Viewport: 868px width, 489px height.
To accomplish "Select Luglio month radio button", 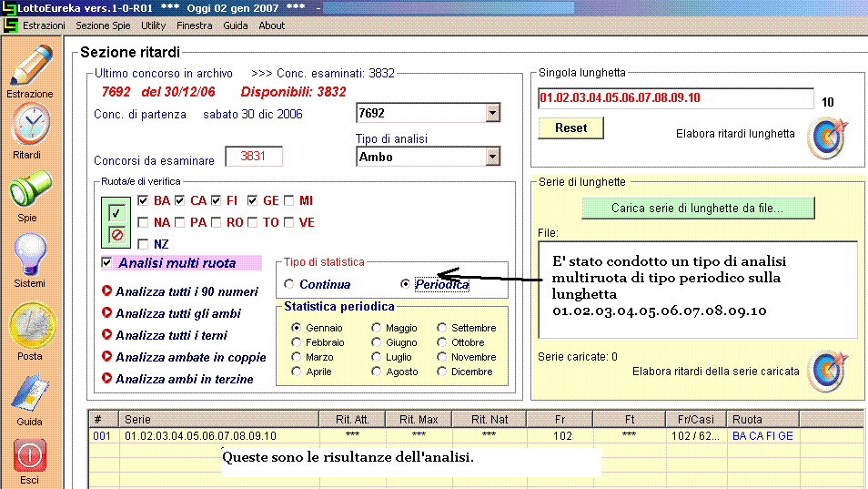I will [377, 357].
